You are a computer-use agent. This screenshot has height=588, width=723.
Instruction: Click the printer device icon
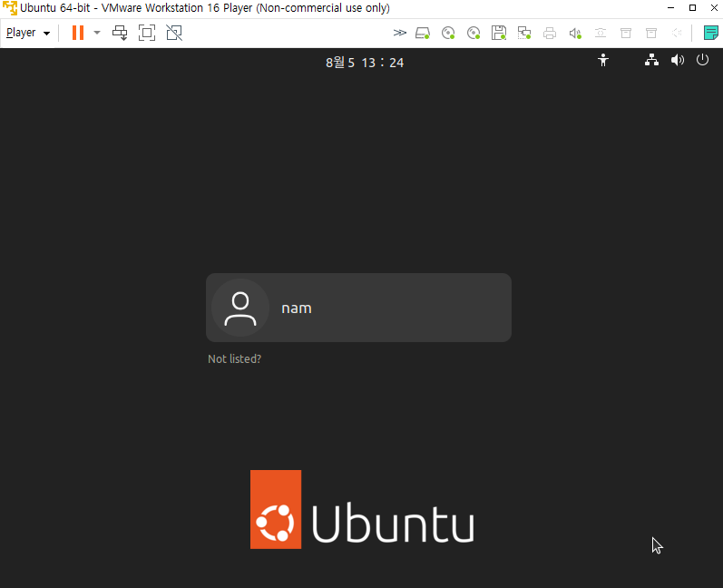[550, 34]
